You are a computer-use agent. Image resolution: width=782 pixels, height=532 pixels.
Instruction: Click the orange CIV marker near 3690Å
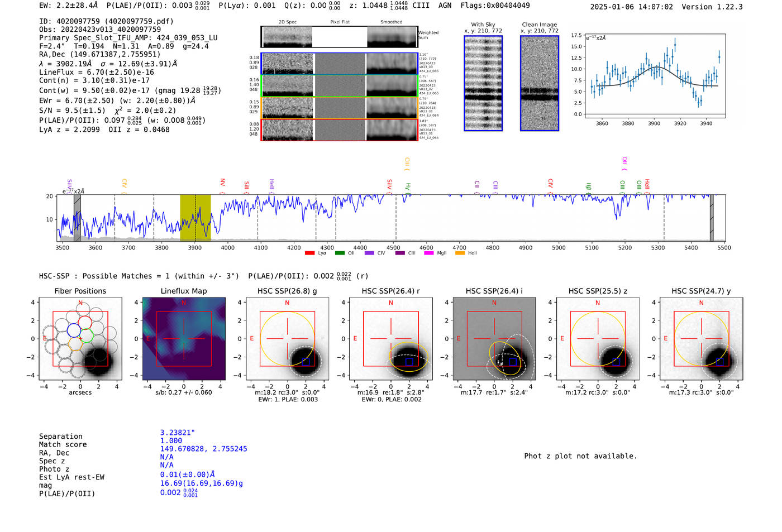(124, 186)
